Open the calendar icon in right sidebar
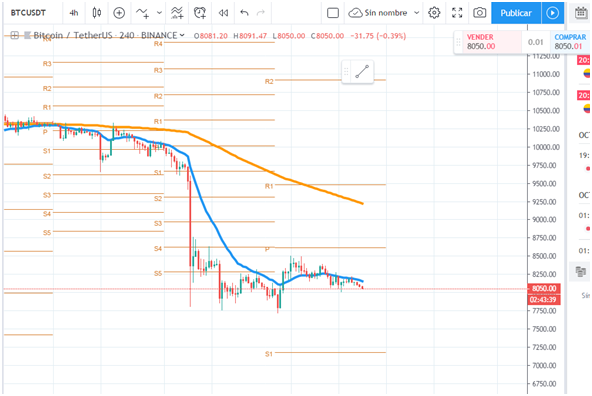Viewport: 592px width, 396px height. click(581, 13)
